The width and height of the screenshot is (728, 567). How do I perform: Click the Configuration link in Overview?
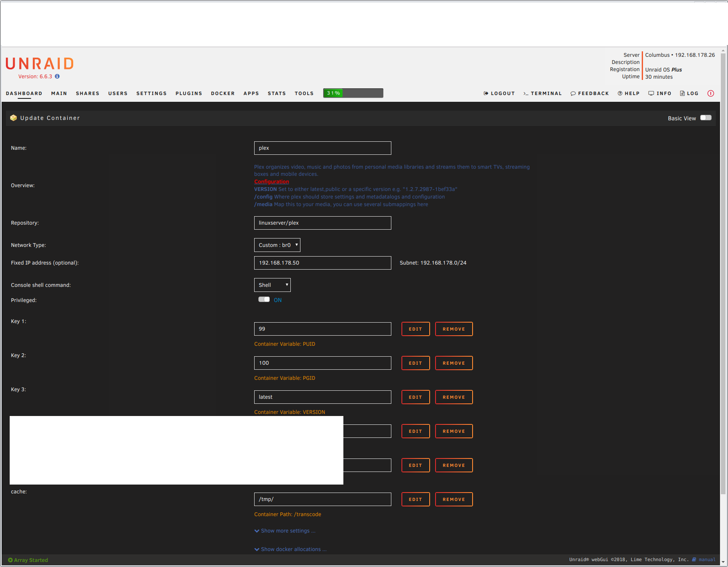271,182
